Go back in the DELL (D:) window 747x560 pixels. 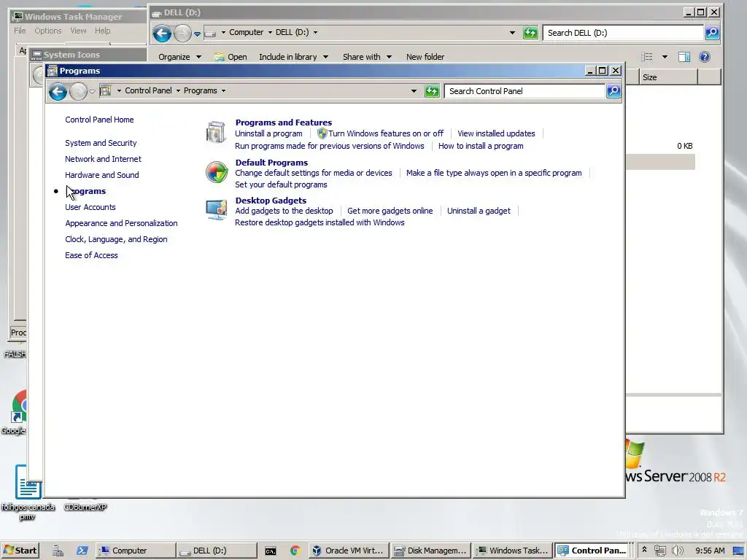162,34
